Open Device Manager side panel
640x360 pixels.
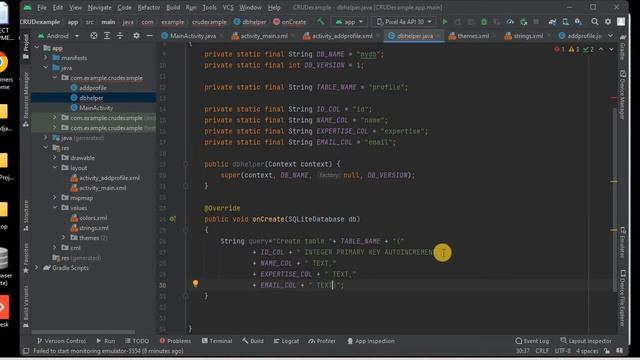(x=622, y=95)
